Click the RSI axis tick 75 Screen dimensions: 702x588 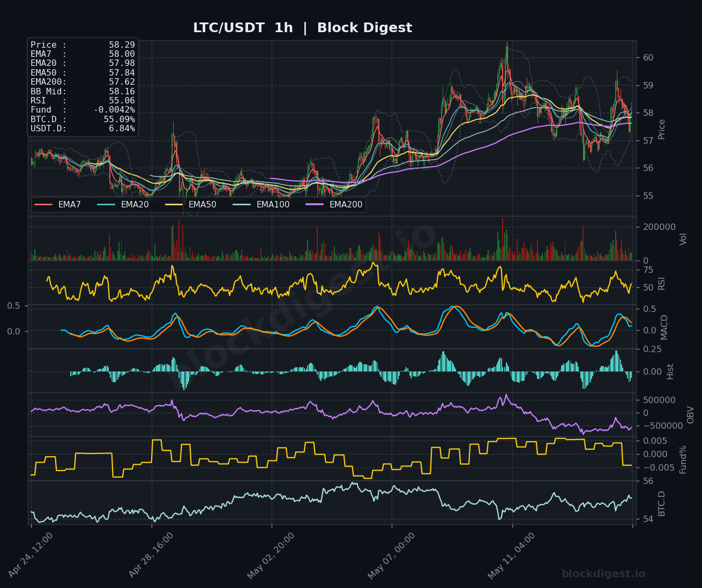coord(647,270)
